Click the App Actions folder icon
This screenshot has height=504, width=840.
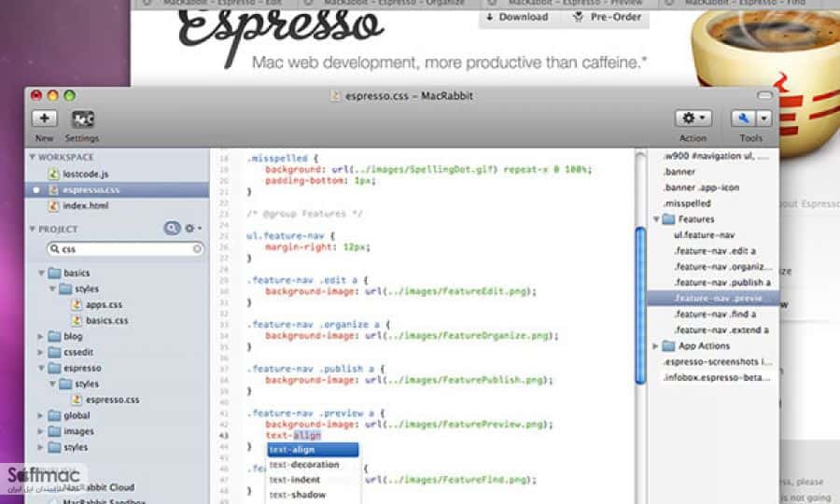[x=668, y=346]
